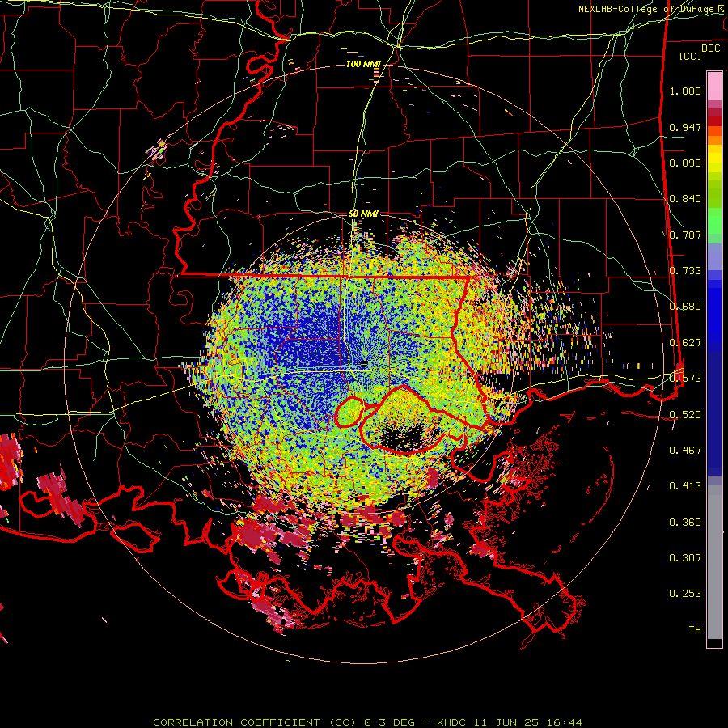Click the DCC product label
This screenshot has width=728, height=728.
[x=710, y=49]
